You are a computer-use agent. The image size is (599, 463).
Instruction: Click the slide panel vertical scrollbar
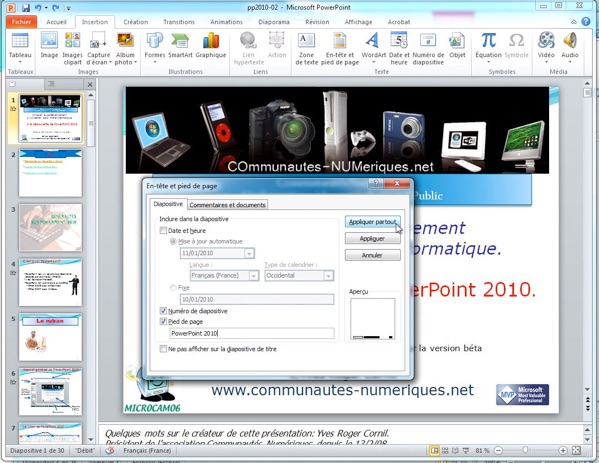pos(90,123)
